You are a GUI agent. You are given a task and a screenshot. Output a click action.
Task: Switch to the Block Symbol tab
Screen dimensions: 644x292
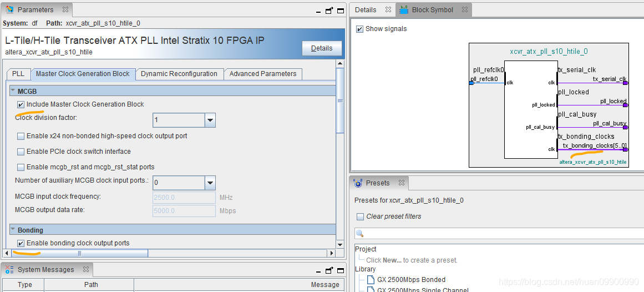[433, 10]
